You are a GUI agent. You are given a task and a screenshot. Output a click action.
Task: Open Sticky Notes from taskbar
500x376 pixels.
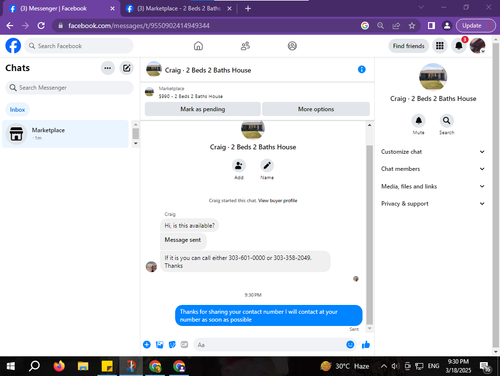tap(107, 366)
